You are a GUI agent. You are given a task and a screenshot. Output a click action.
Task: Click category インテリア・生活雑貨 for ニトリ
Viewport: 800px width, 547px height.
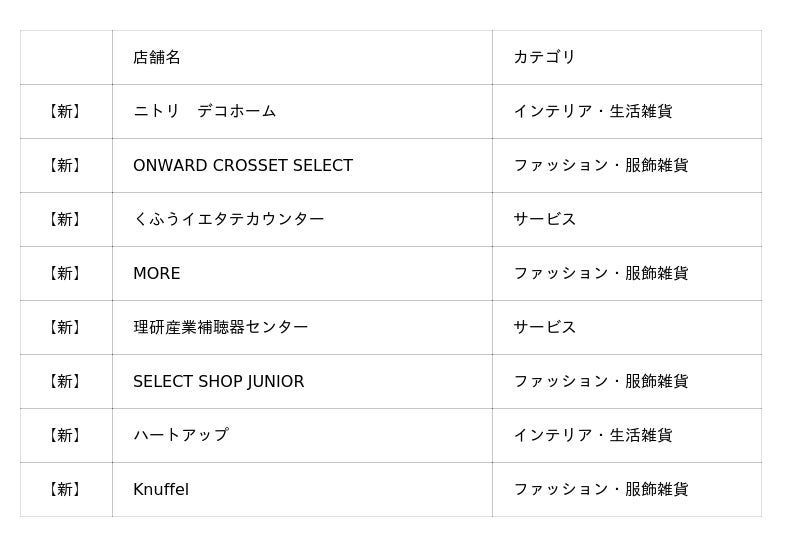pos(592,111)
